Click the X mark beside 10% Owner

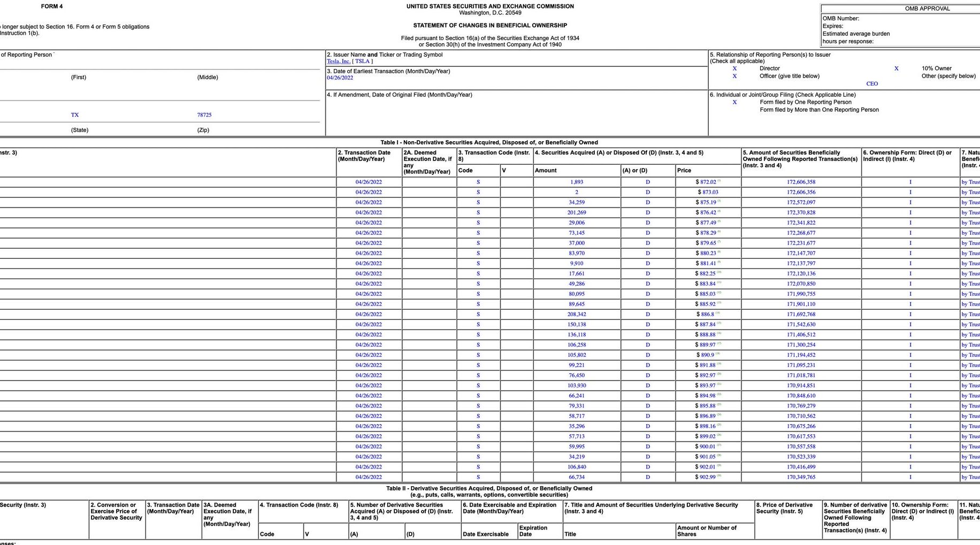tap(897, 68)
